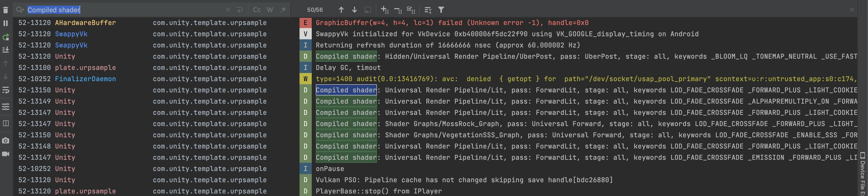Open search filter options funnel icon
This screenshot has width=868, height=196.
[441, 10]
